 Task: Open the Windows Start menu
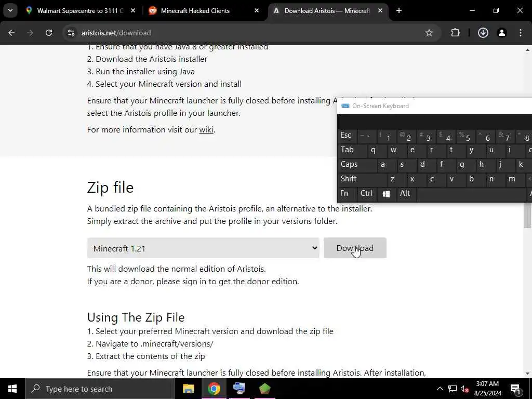(12, 389)
